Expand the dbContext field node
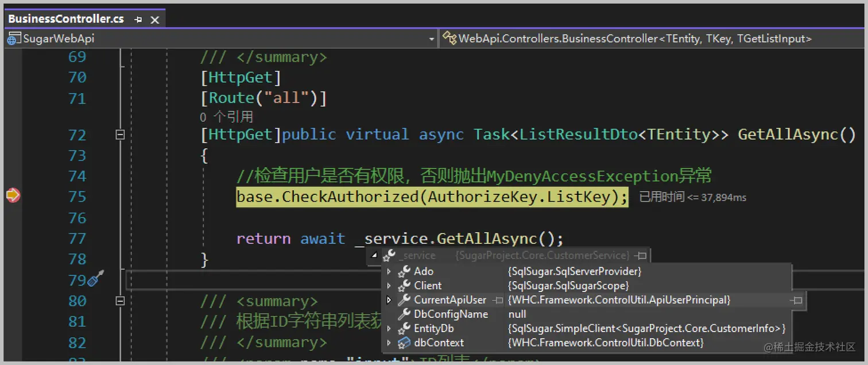 389,343
